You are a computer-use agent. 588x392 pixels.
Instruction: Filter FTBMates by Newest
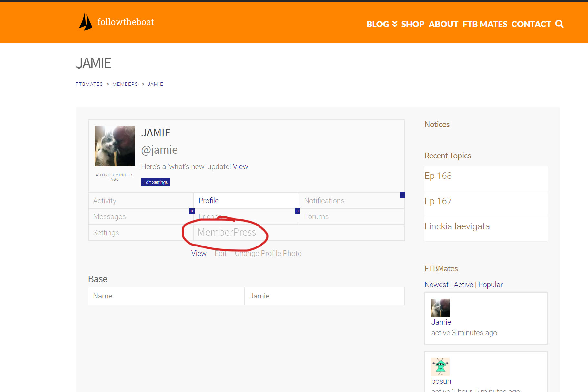coord(437,285)
